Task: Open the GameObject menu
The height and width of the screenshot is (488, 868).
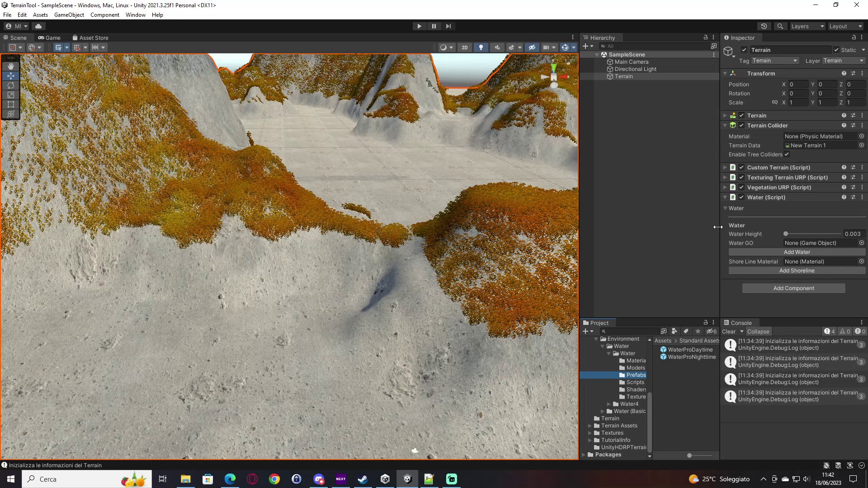Action: pos(69,14)
